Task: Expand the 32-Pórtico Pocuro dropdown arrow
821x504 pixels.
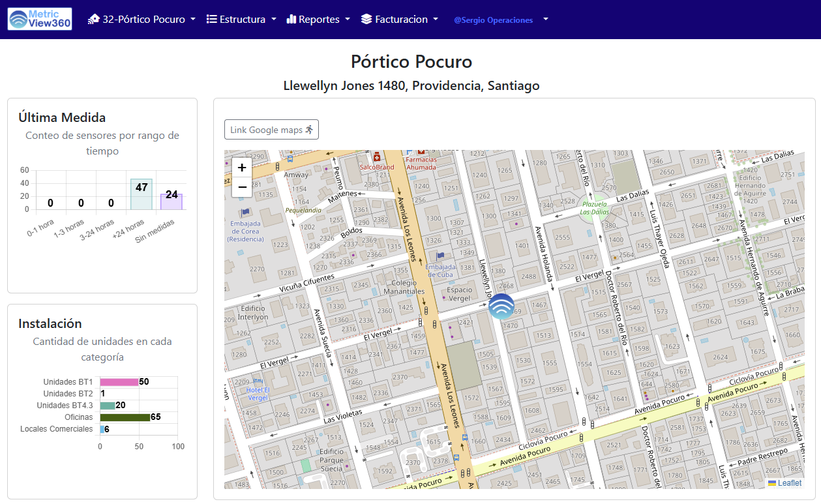Action: pos(193,20)
